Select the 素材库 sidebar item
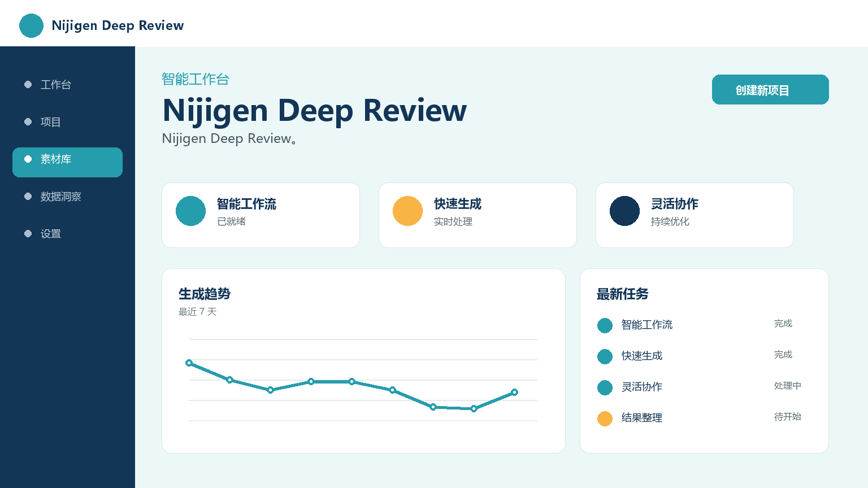The height and width of the screenshot is (488, 868). (67, 162)
